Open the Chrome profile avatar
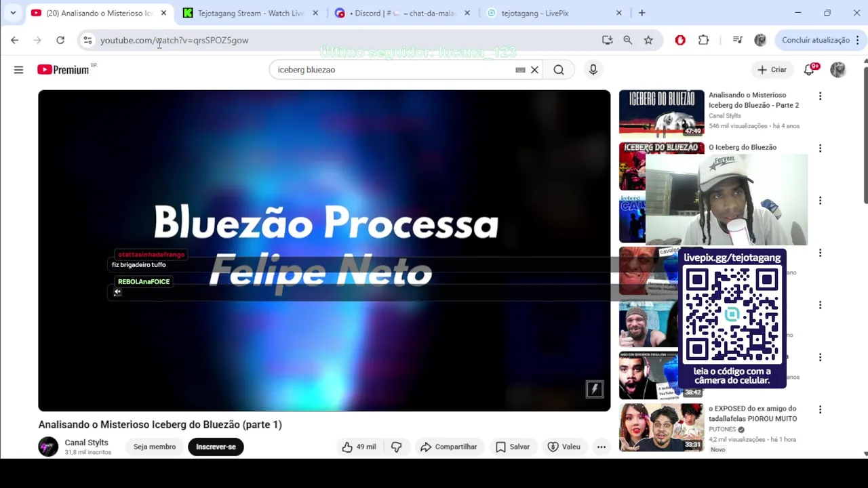 [x=760, y=40]
